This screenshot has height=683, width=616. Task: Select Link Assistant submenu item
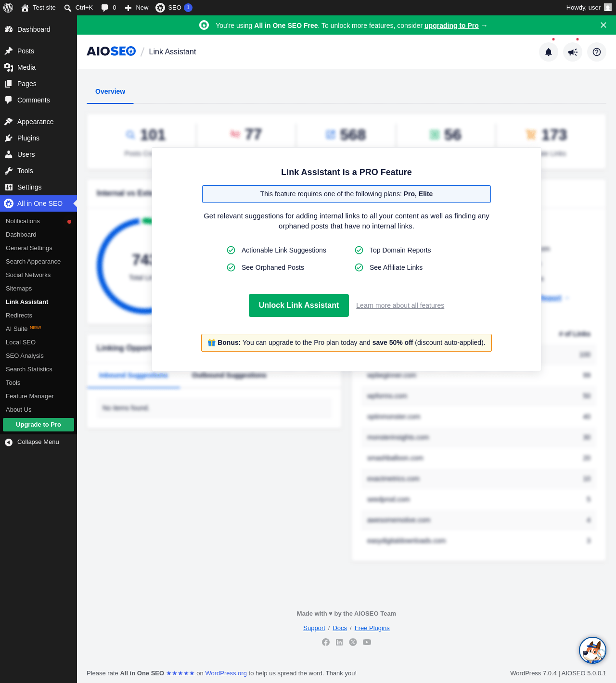point(38,302)
